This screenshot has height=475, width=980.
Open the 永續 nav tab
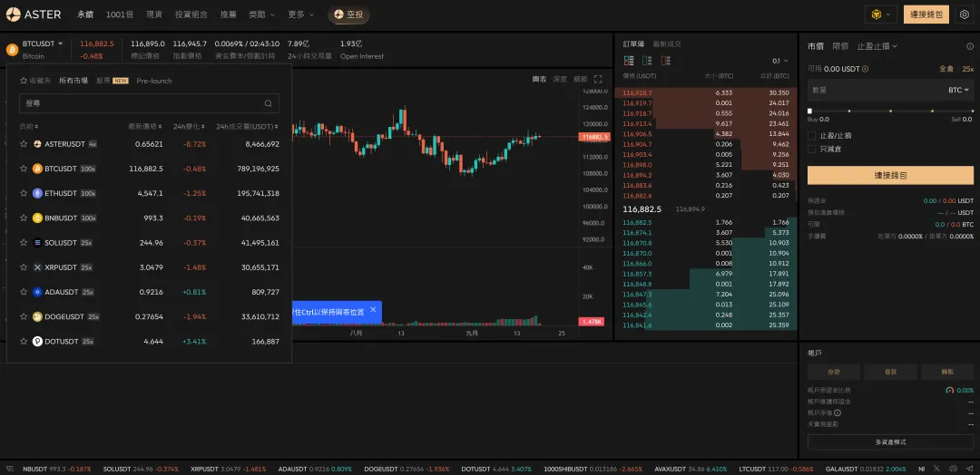pos(85,14)
